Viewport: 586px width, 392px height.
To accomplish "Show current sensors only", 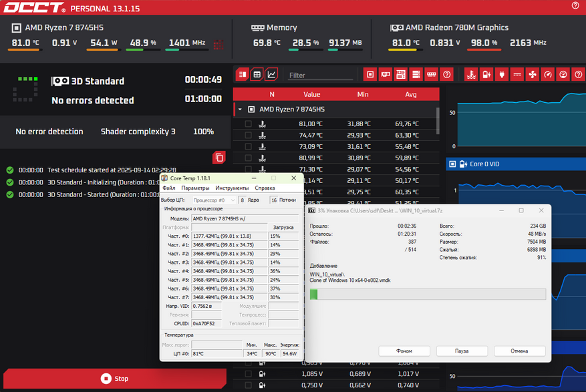I will pyautogui.click(x=517, y=75).
